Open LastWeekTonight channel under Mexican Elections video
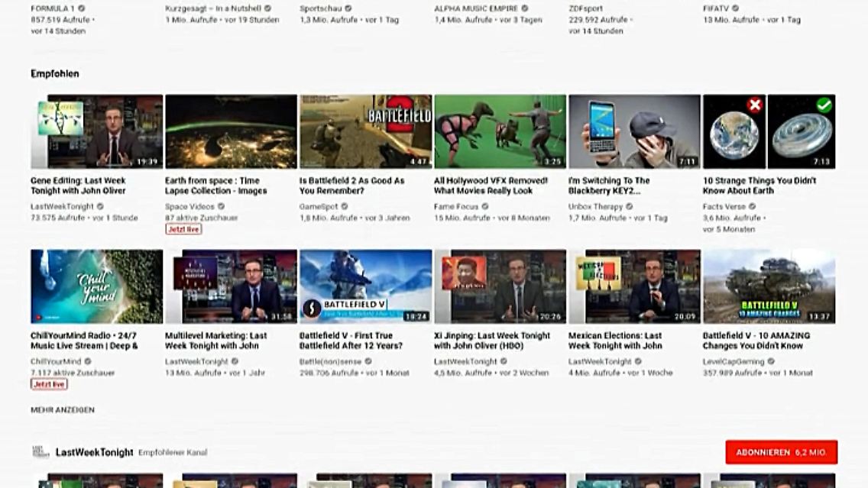The width and height of the screenshot is (868, 488). point(600,361)
